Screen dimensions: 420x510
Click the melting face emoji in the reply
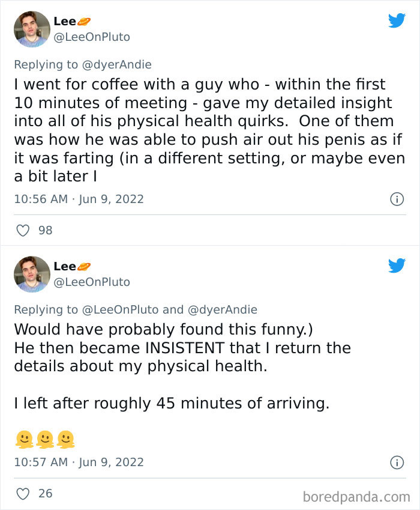[24, 440]
